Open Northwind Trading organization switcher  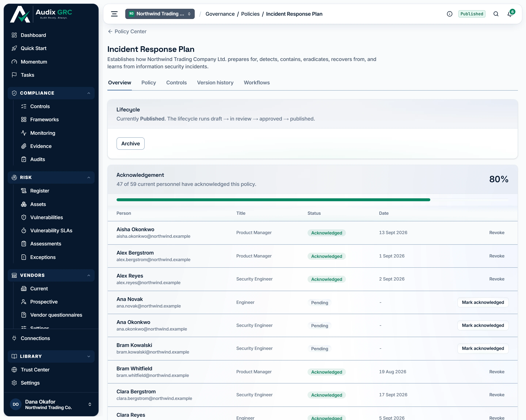160,14
